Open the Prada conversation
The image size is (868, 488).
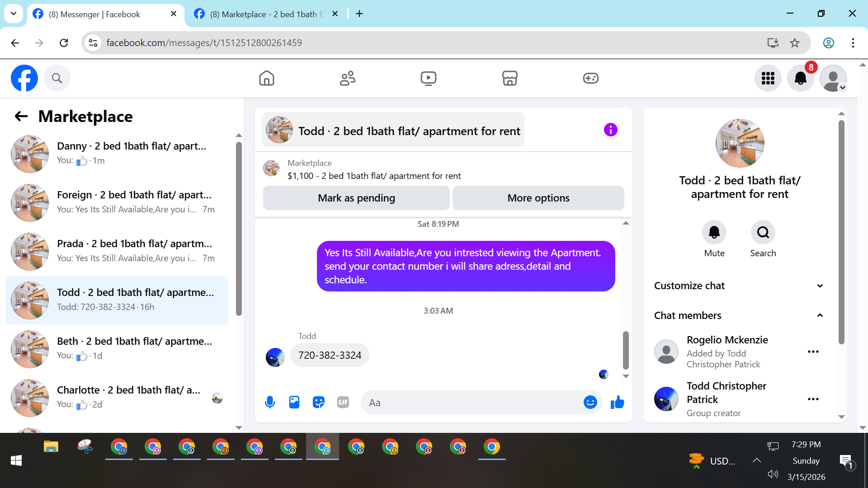[x=117, y=251]
